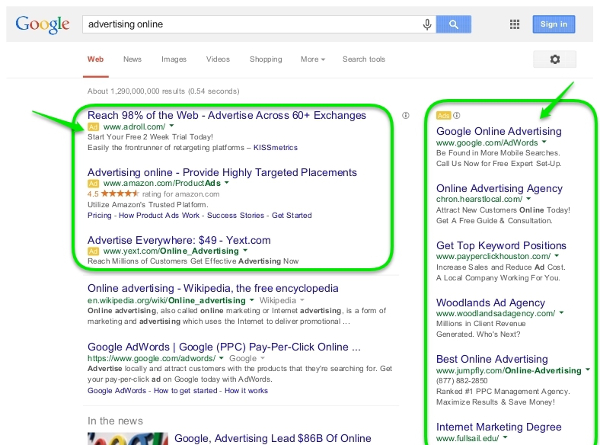Image resolution: width=600 pixels, height=445 pixels.
Task: Expand arrow next to www.amazon.com/ProductAds
Action: click(227, 183)
